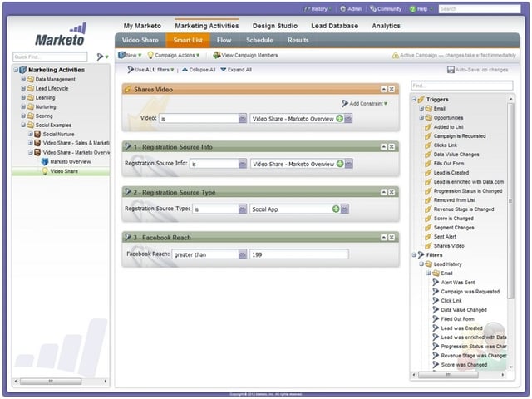Open Registration Source Type value dropdown
This screenshot has height=399, width=532.
(x=345, y=209)
